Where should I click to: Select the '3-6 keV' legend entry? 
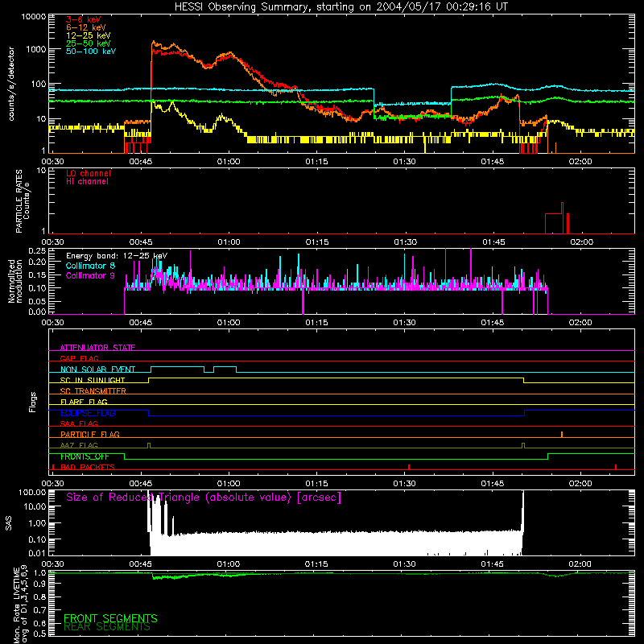(x=84, y=19)
